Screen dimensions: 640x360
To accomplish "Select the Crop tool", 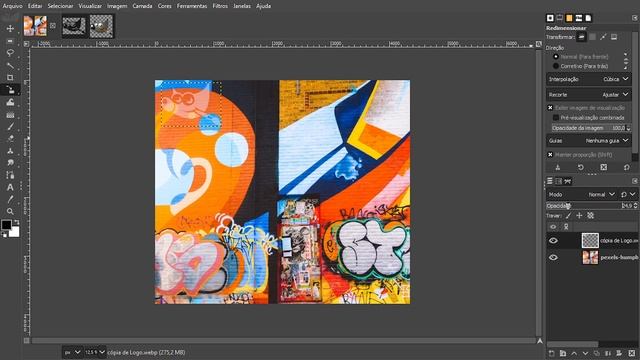I will click(x=10, y=78).
